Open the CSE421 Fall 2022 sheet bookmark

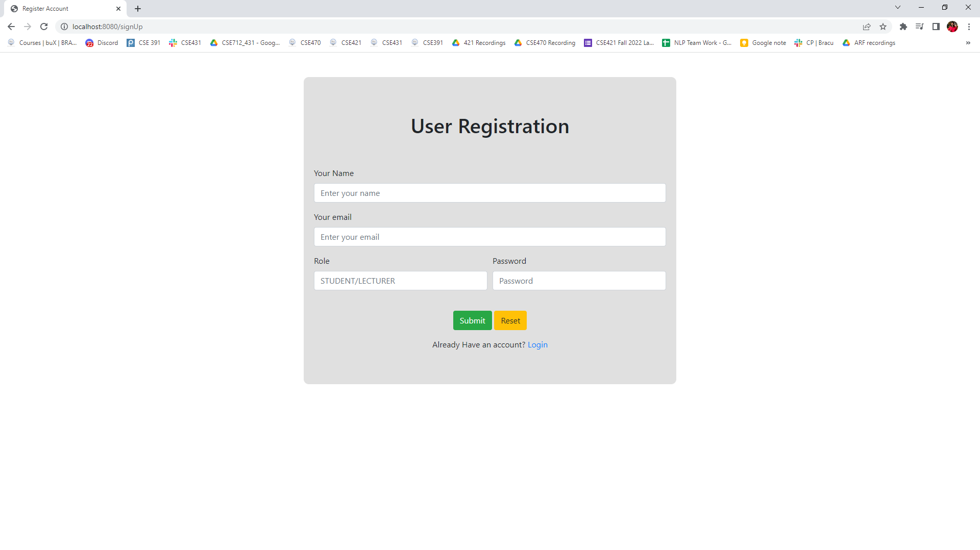pyautogui.click(x=619, y=43)
